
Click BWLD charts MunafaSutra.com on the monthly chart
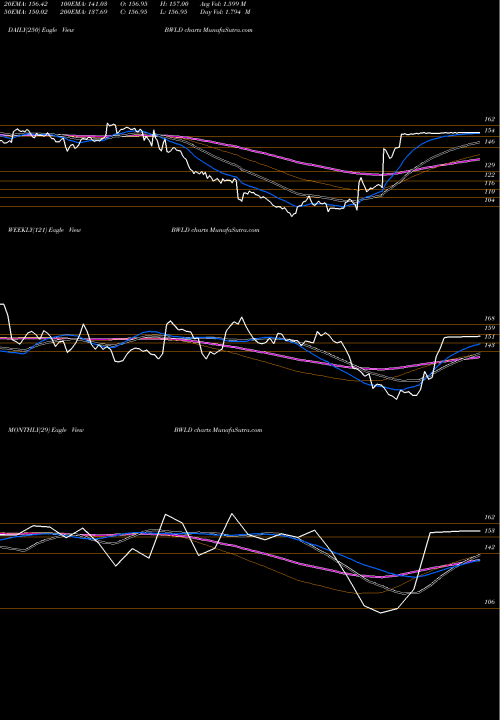pos(218,430)
